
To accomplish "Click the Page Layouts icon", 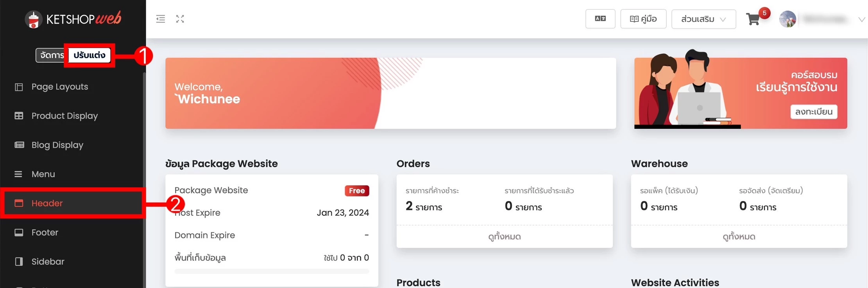I will 19,87.
